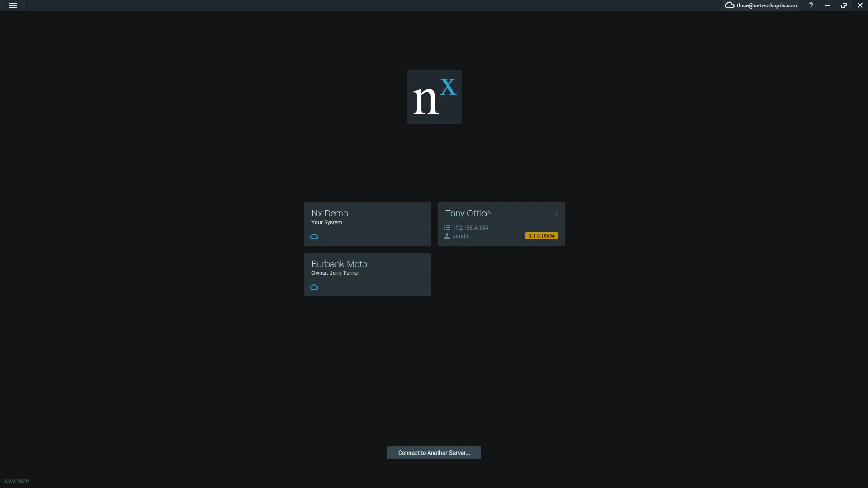This screenshot has width=868, height=488.
Task: Click the restore down window button
Action: click(x=844, y=5)
